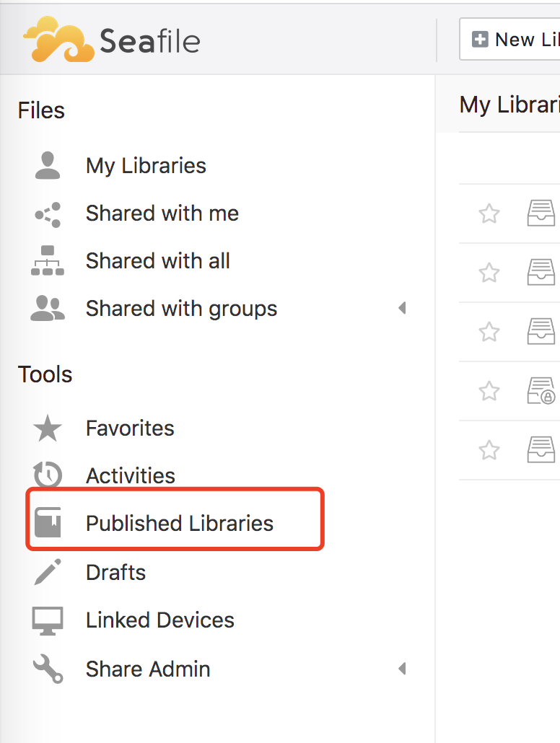Click the Favorites star icon in sidebar

48,428
